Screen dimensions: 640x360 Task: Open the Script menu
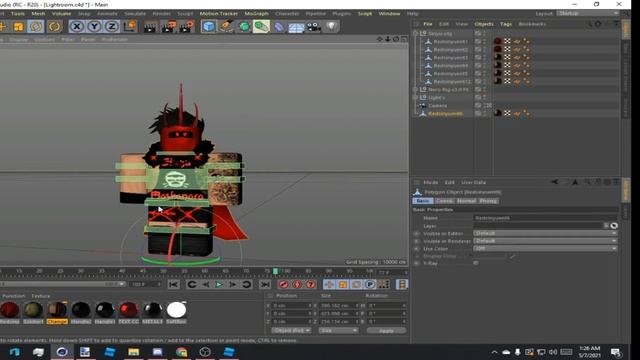365,13
